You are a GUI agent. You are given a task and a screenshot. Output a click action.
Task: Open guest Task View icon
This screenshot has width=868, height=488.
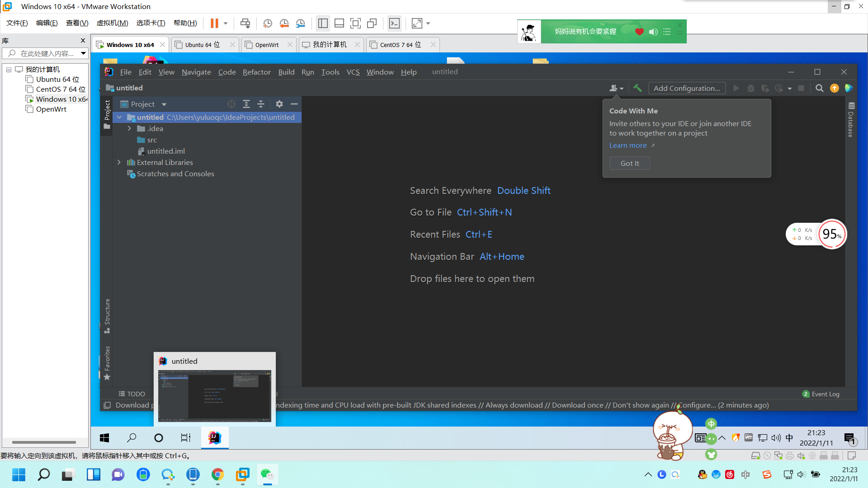pyautogui.click(x=186, y=437)
